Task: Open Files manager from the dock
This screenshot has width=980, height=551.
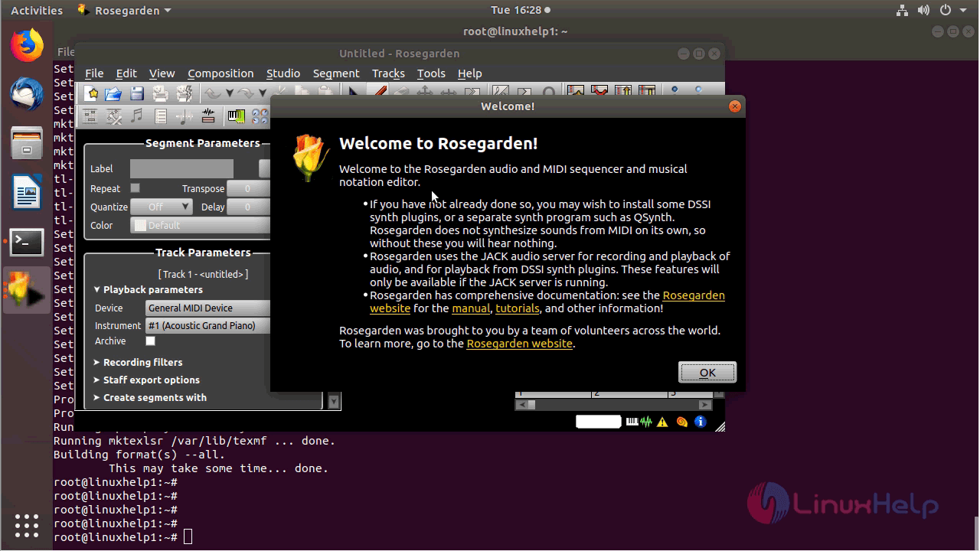Action: coord(27,143)
